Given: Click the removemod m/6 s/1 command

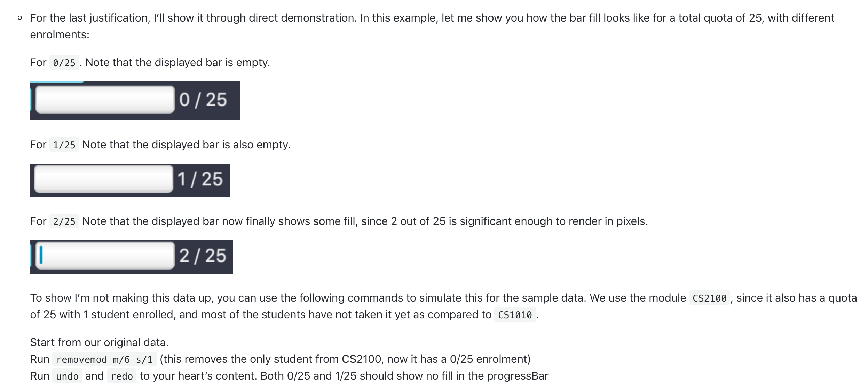Looking at the screenshot, I should tap(104, 359).
